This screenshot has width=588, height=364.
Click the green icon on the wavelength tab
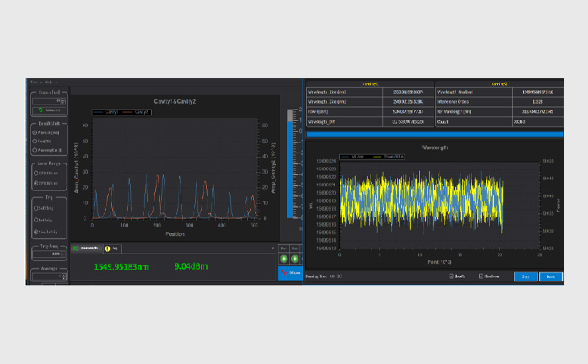click(75, 249)
